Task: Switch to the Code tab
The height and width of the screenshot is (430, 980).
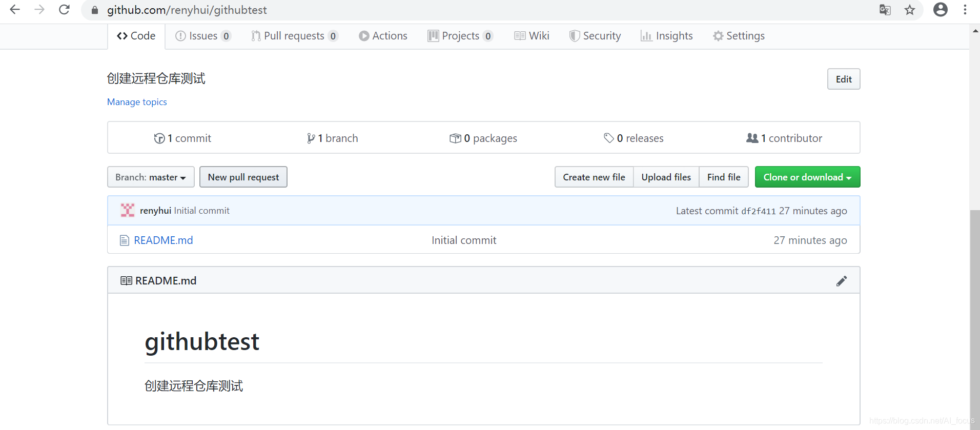Action: click(x=136, y=36)
